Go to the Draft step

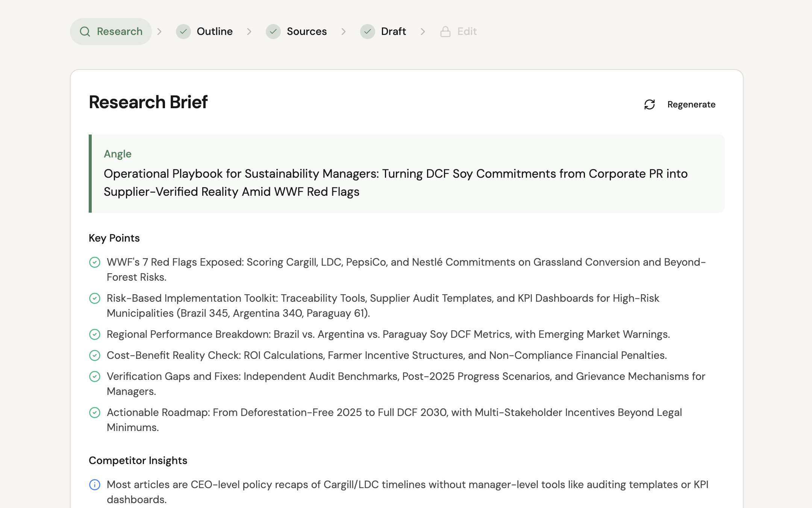[x=393, y=32]
